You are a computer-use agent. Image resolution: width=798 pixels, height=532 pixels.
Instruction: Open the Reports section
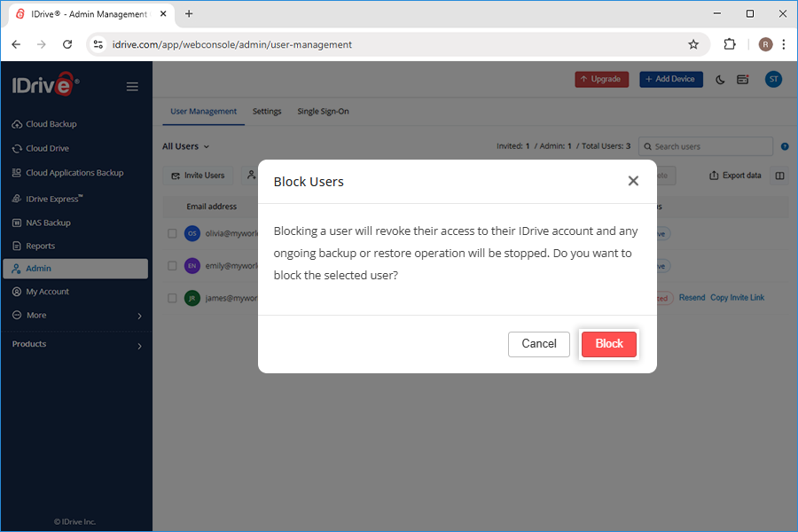[34, 246]
